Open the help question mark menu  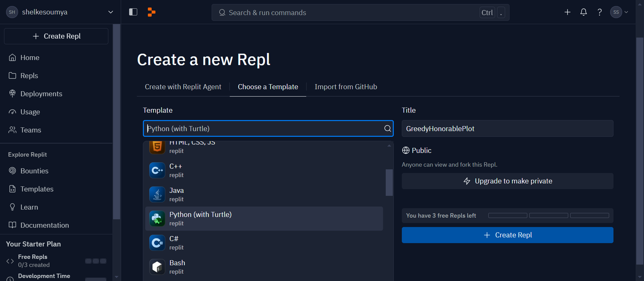click(599, 12)
